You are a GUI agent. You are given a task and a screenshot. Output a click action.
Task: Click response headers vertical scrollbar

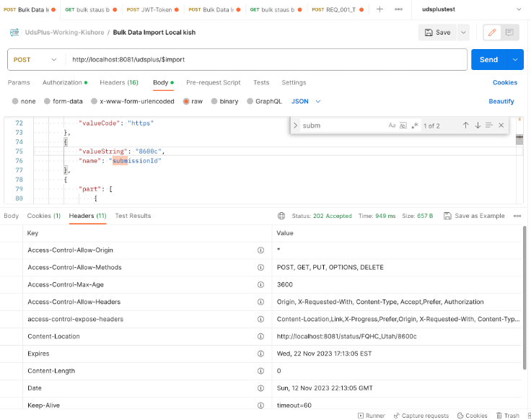(x=525, y=298)
